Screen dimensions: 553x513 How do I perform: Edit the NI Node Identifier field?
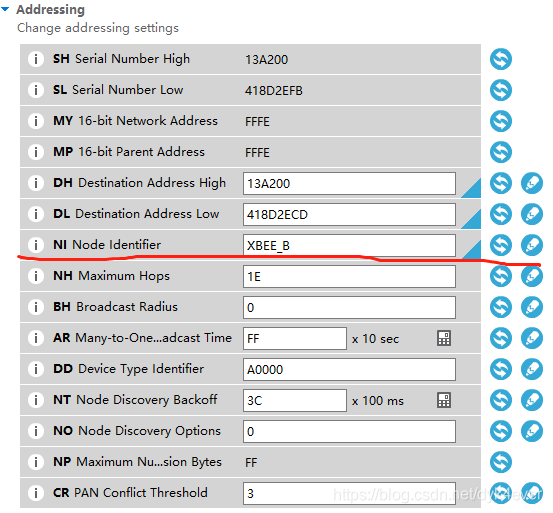point(349,245)
